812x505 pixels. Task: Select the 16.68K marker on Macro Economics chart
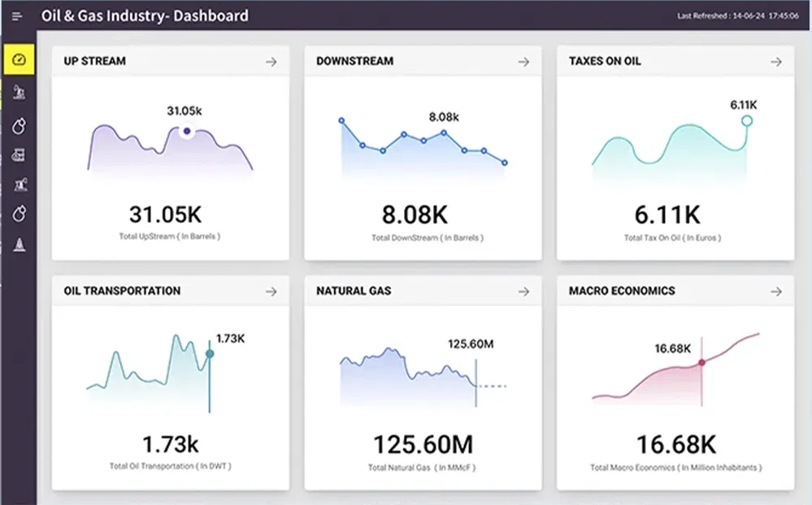click(701, 363)
